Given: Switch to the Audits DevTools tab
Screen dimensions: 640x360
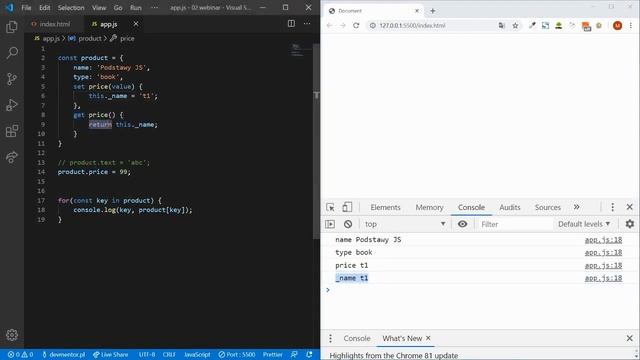Looking at the screenshot, I should pos(510,207).
